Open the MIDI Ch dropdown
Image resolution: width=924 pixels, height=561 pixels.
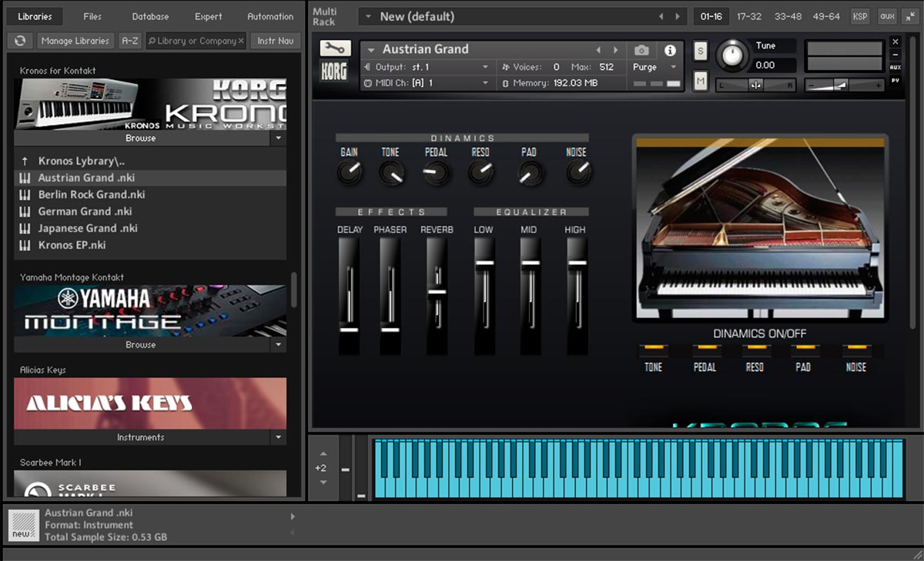485,82
